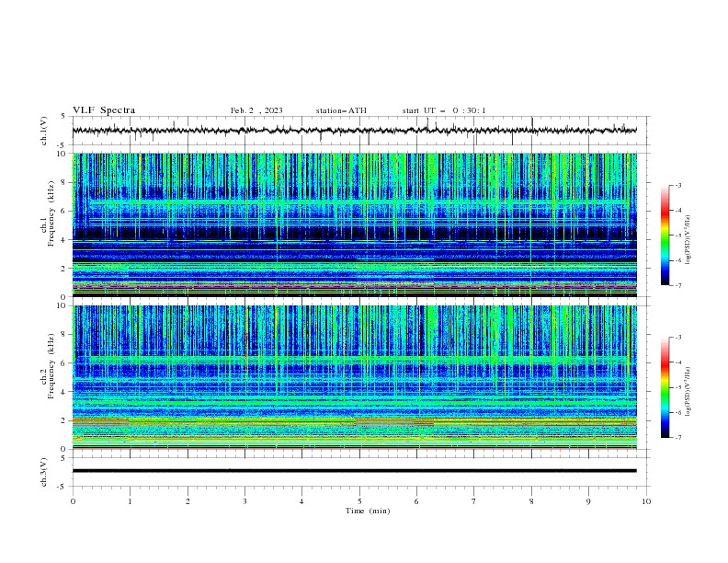Click time axis tick label "5" in minutes
Screen dimensions: 728x563
pos(359,501)
